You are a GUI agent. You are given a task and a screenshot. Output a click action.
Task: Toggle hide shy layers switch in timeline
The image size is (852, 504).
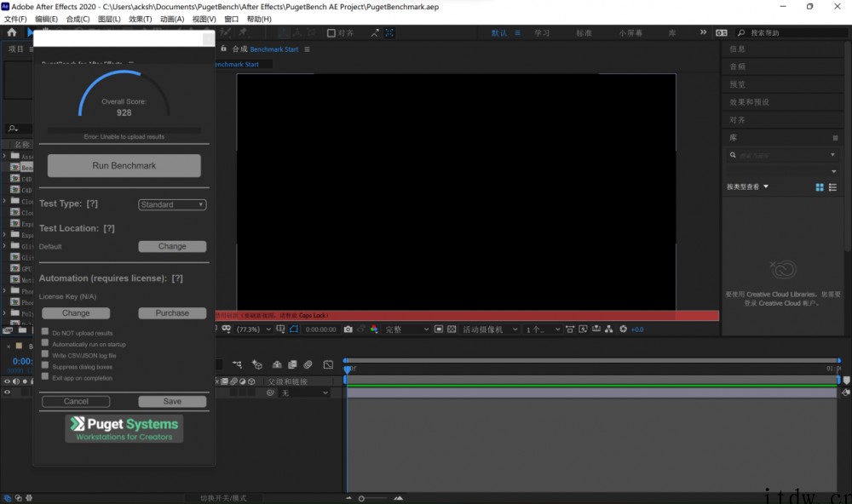click(x=277, y=364)
